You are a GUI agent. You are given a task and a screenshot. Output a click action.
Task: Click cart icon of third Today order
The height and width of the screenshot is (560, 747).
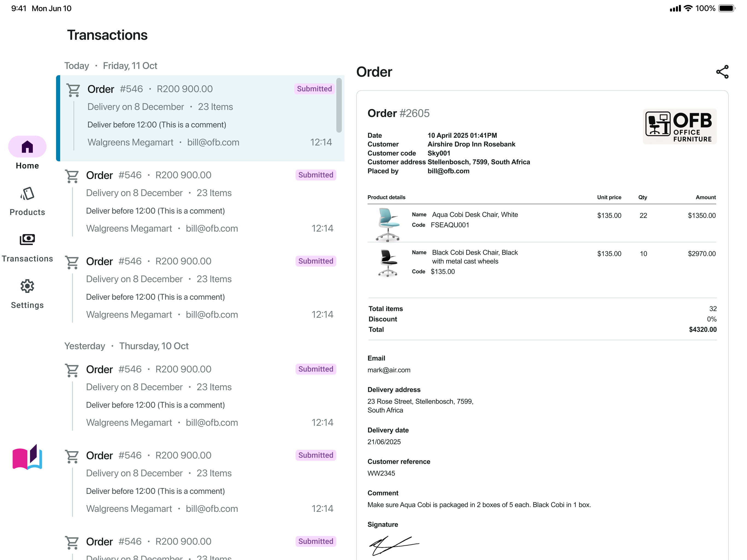tap(72, 262)
